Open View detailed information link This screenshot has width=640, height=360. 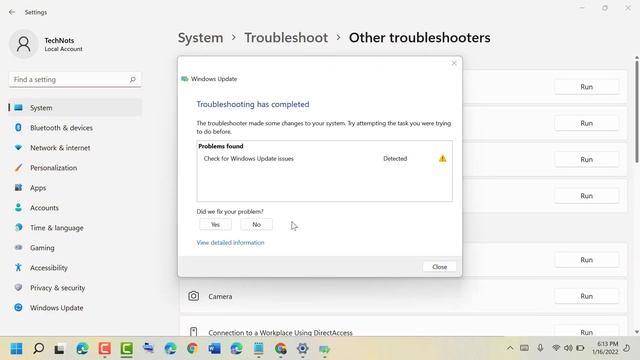click(230, 242)
